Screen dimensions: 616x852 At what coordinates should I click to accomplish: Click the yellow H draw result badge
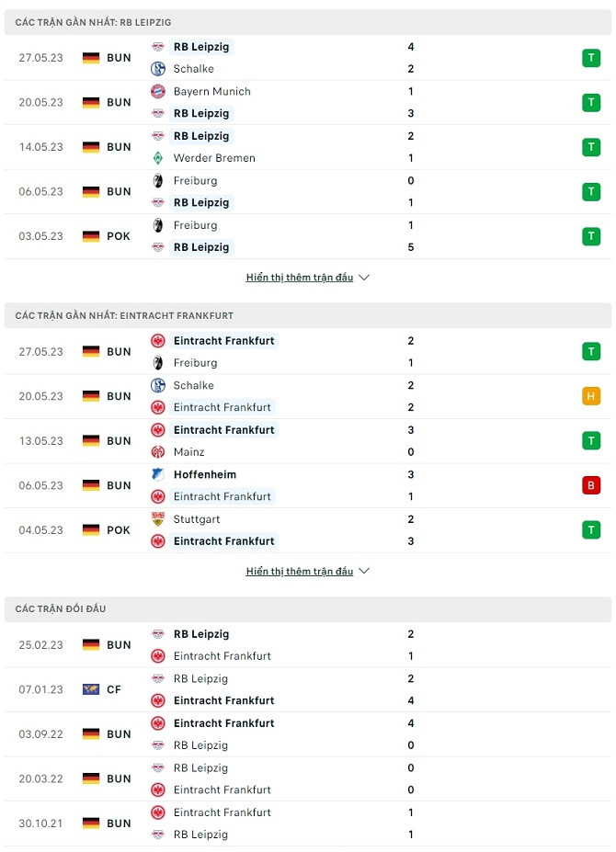[590, 396]
